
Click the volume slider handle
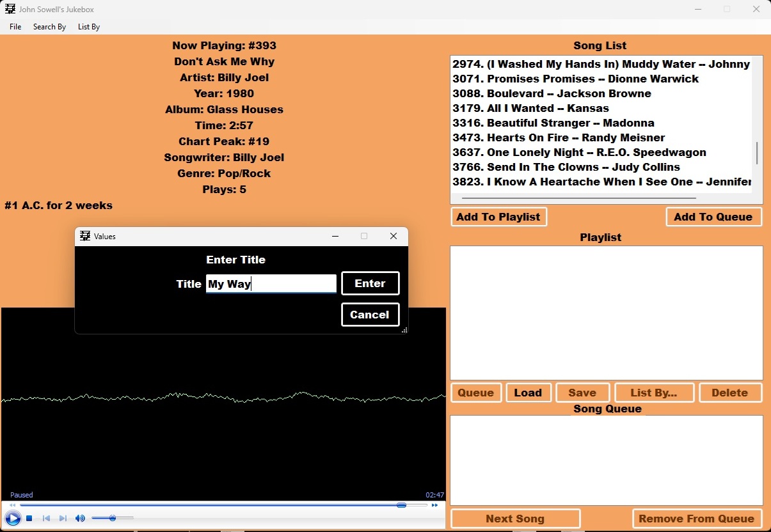(113, 518)
